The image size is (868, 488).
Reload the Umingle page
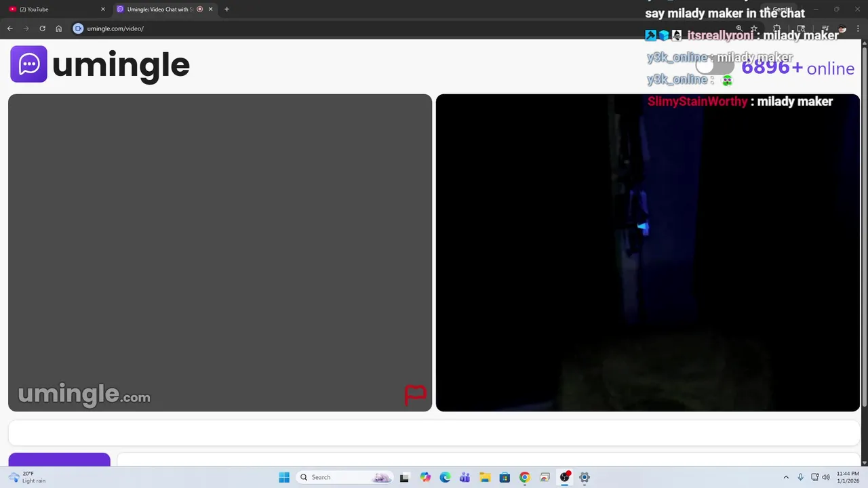[x=43, y=28]
